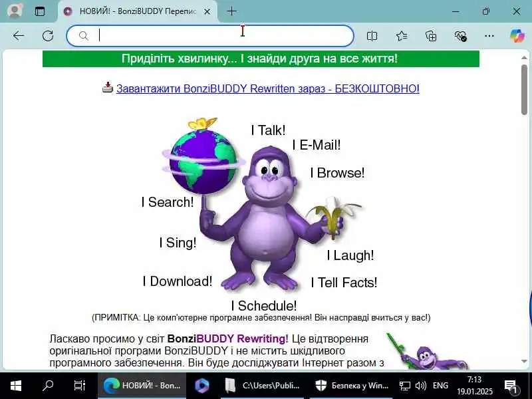
Task: Click the 'I Schedule!' text
Action: coord(263,306)
